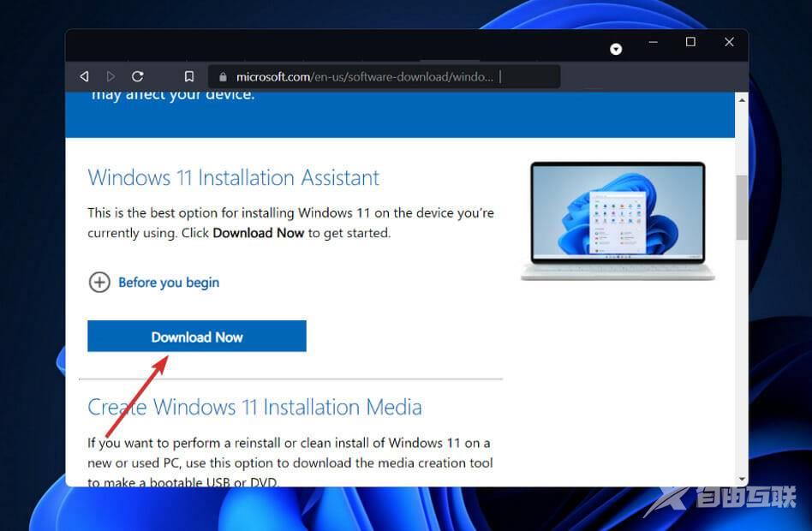Click the forward navigation arrow
Viewport: 812px width, 531px height.
pos(110,76)
